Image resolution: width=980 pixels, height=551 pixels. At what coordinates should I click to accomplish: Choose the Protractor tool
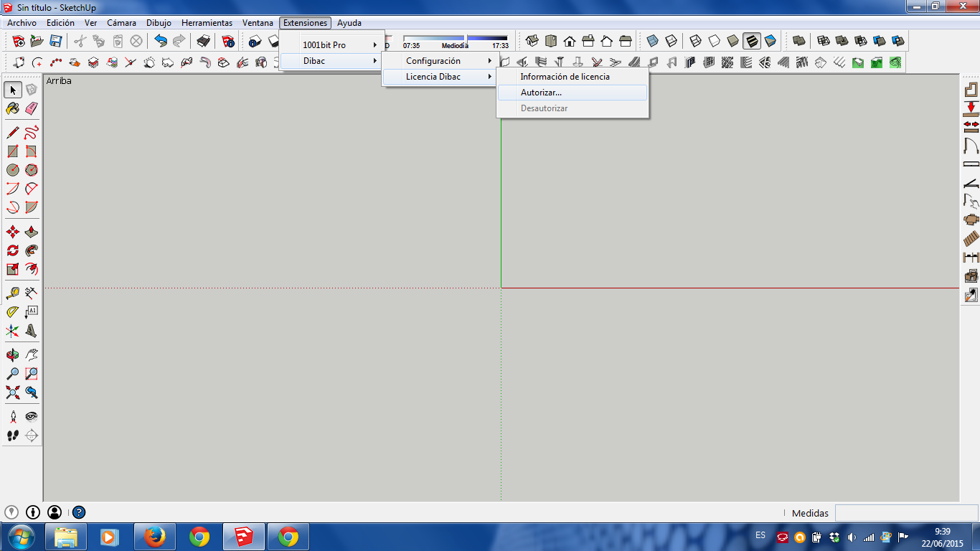(x=13, y=312)
